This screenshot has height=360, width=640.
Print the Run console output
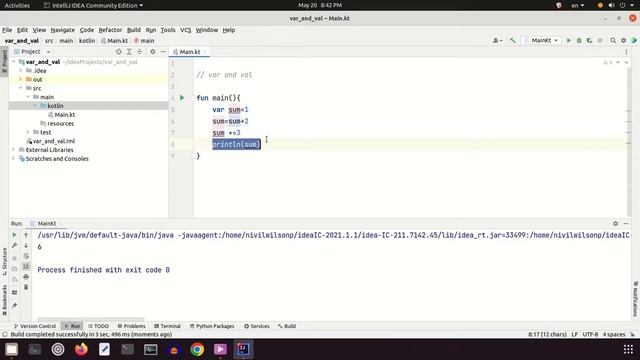click(26, 277)
